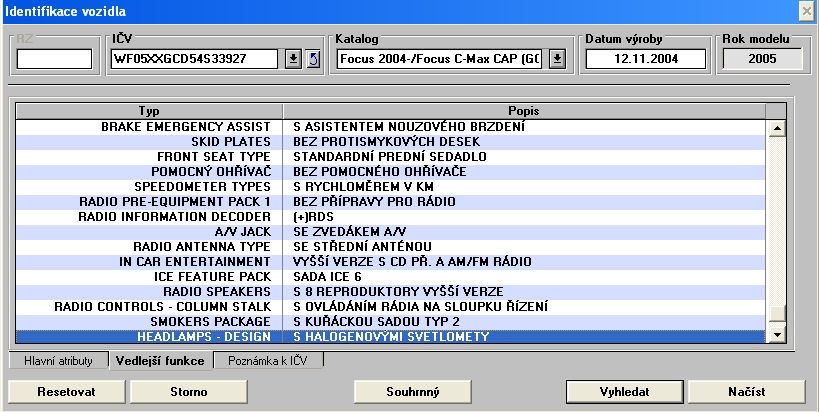Open the IČV dropdown list
819x412 pixels.
click(x=293, y=59)
